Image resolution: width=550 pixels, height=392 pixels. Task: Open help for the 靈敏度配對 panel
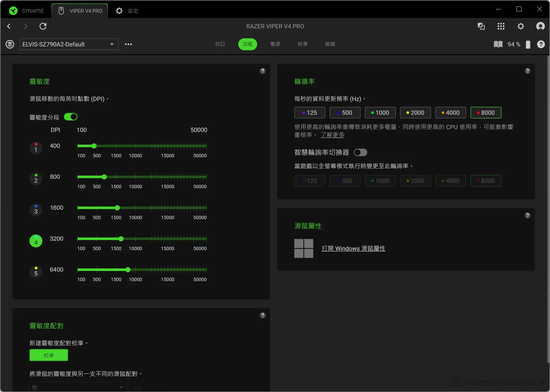point(263,315)
